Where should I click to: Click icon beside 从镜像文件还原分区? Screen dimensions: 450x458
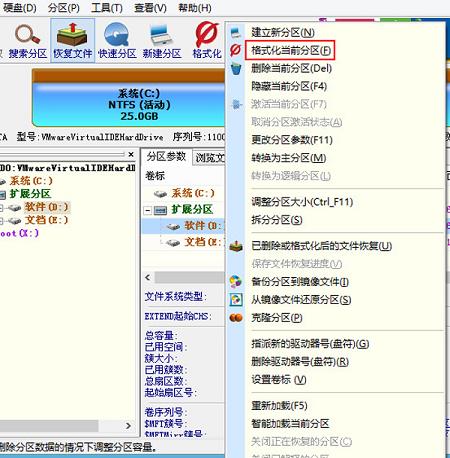point(236,300)
